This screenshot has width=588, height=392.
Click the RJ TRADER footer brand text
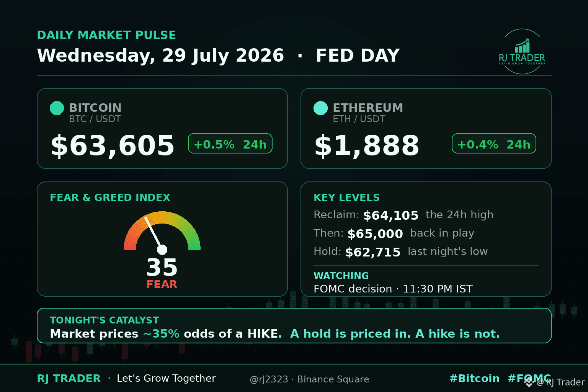click(x=69, y=379)
